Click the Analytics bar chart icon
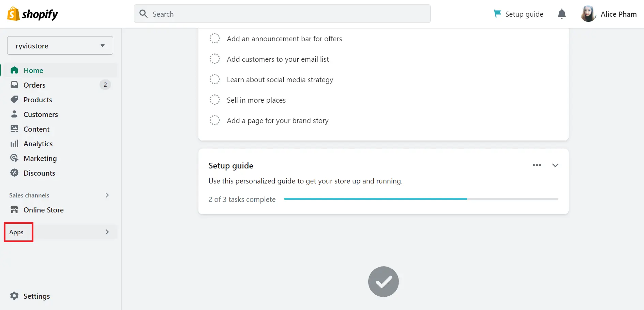Image resolution: width=644 pixels, height=310 pixels. tap(14, 144)
